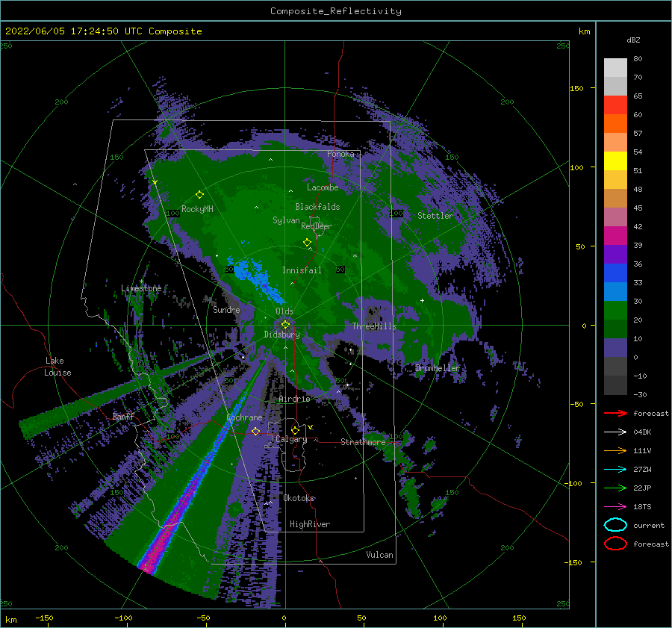Viewport: 672px width, 628px height.
Task: Click the Limestone label
Action: click(x=141, y=288)
